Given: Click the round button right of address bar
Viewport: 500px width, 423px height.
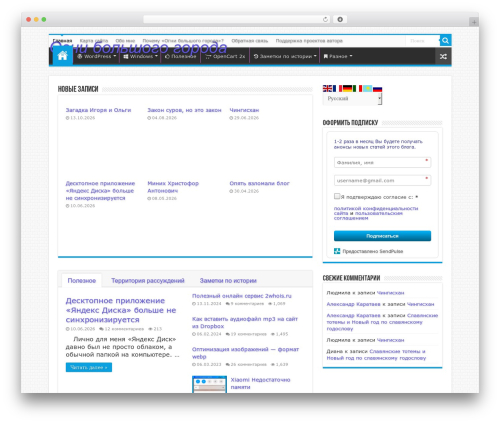Looking at the screenshot, I should point(340,19).
